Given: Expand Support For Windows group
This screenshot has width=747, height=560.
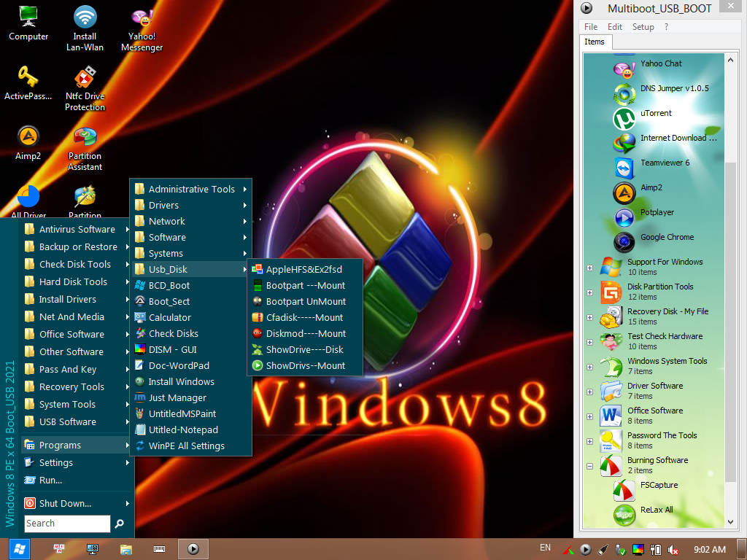Looking at the screenshot, I should point(589,268).
